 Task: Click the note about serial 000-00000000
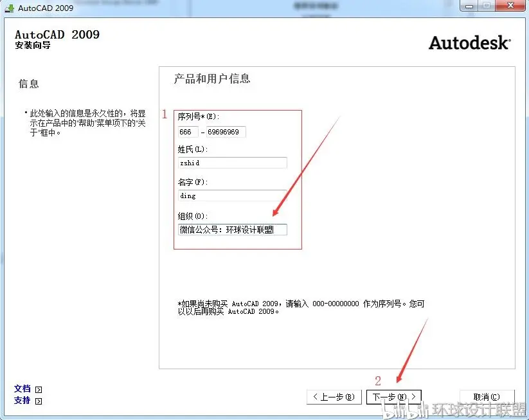coord(301,307)
